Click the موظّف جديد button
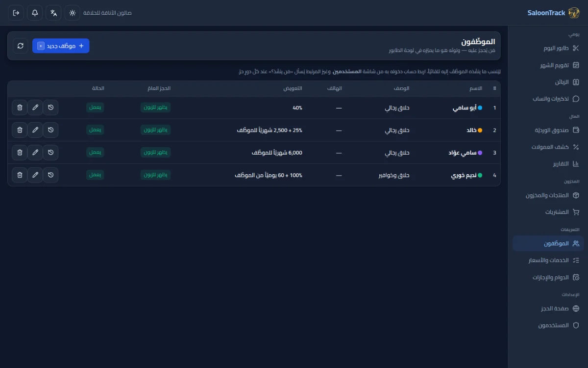The width and height of the screenshot is (588, 368). point(61,46)
